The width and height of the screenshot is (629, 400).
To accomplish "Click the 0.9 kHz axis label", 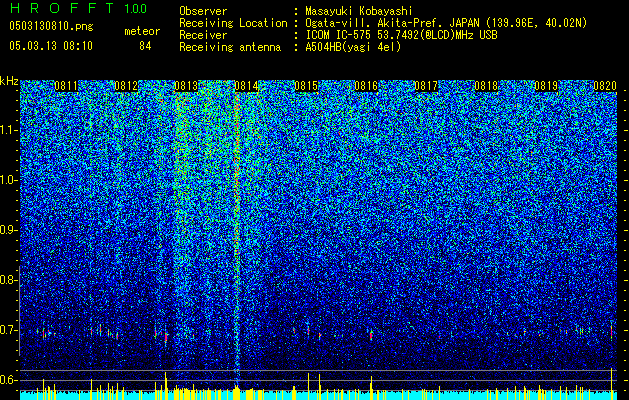I will [x=8, y=230].
